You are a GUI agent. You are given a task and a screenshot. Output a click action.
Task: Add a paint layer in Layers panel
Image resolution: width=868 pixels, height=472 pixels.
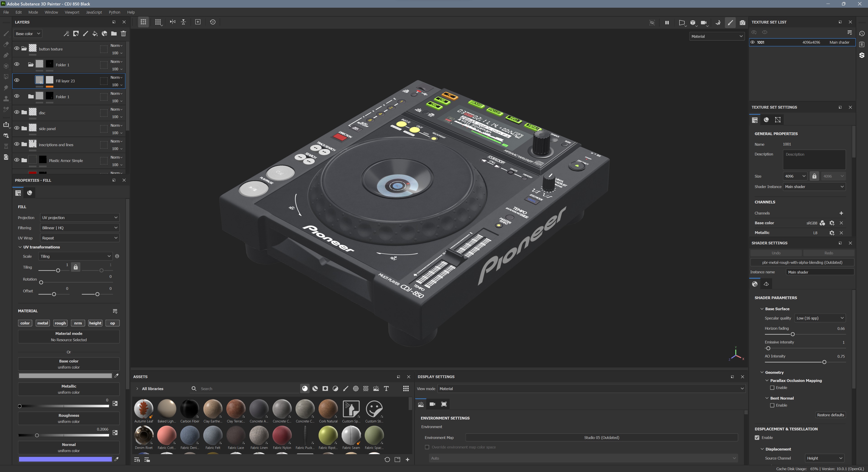[85, 33]
